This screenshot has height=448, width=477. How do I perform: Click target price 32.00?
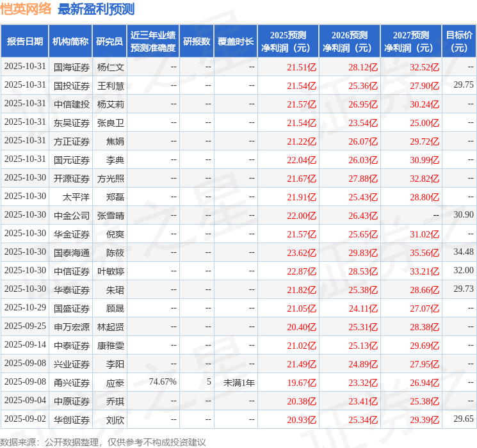coord(464,270)
